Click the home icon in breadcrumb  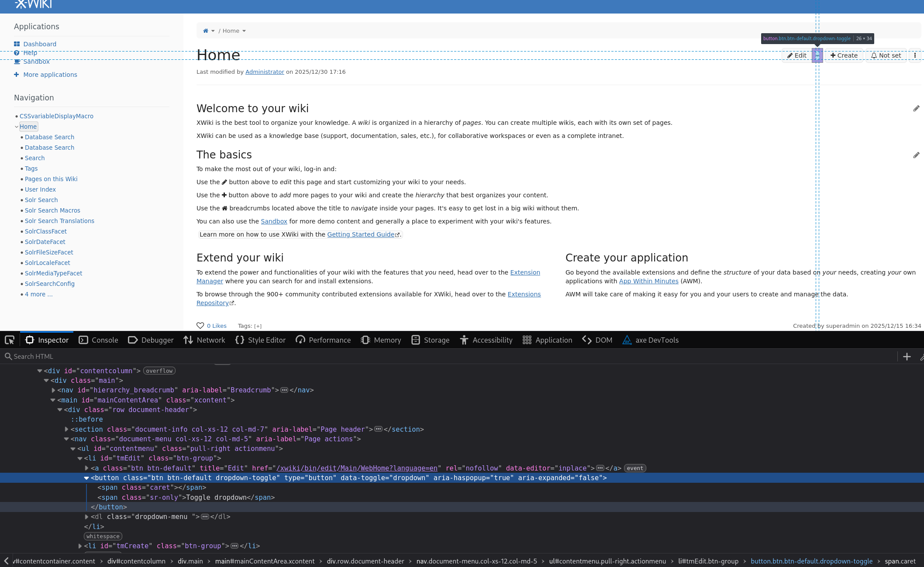206,31
